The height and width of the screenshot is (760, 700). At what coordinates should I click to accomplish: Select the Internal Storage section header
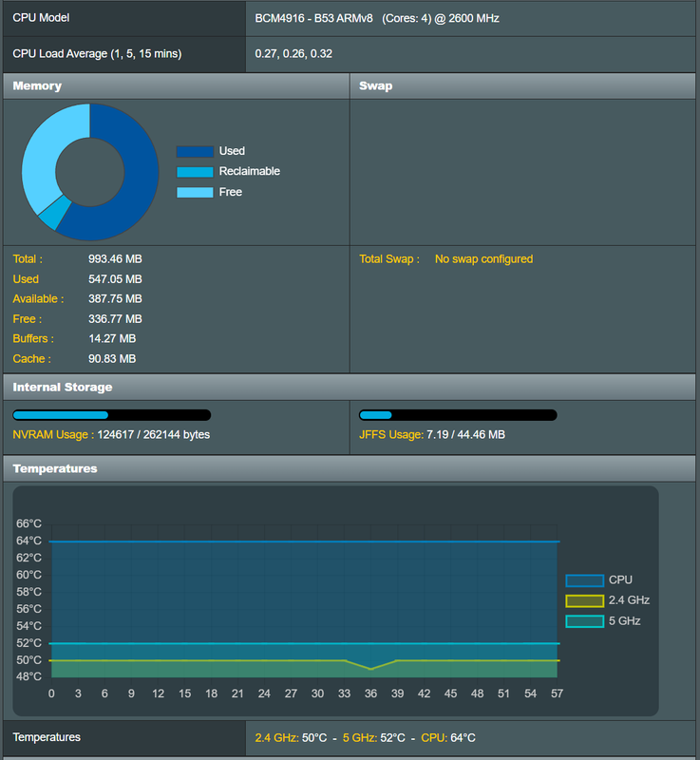[x=350, y=388]
